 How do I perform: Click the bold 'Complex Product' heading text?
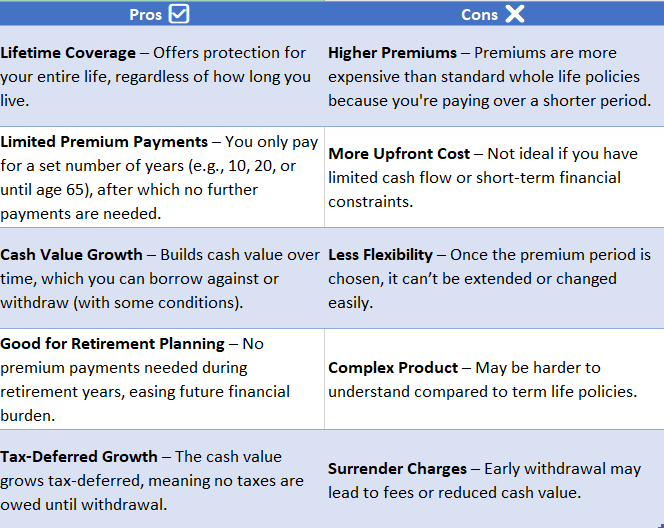[x=393, y=368]
